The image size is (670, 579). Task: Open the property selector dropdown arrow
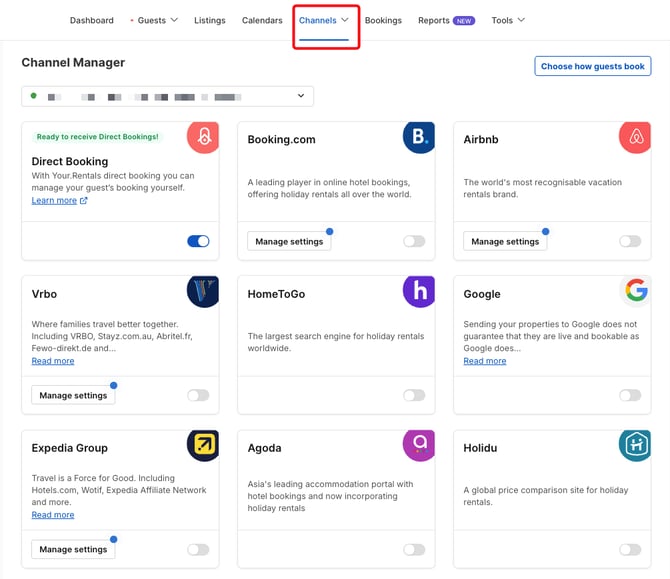[301, 96]
